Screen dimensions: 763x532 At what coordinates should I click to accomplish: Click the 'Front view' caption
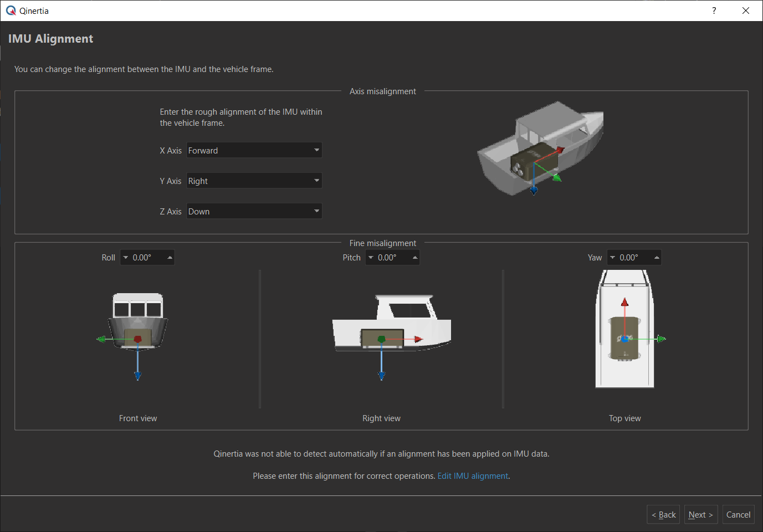point(138,418)
